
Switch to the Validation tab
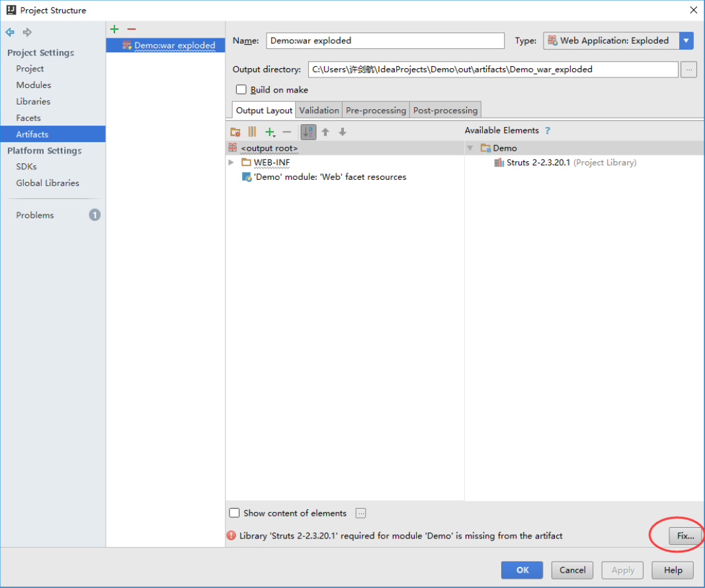click(x=319, y=110)
